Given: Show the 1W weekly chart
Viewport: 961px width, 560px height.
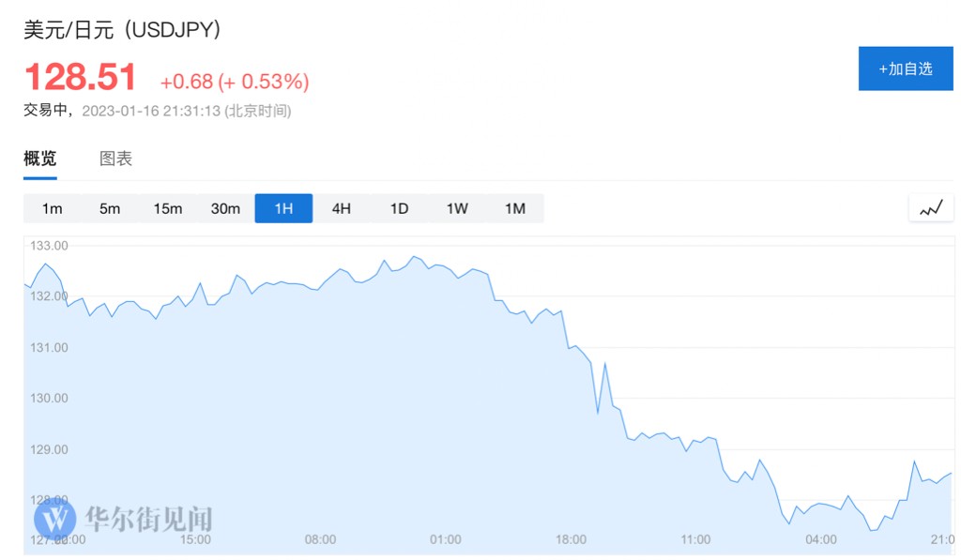Looking at the screenshot, I should [457, 208].
